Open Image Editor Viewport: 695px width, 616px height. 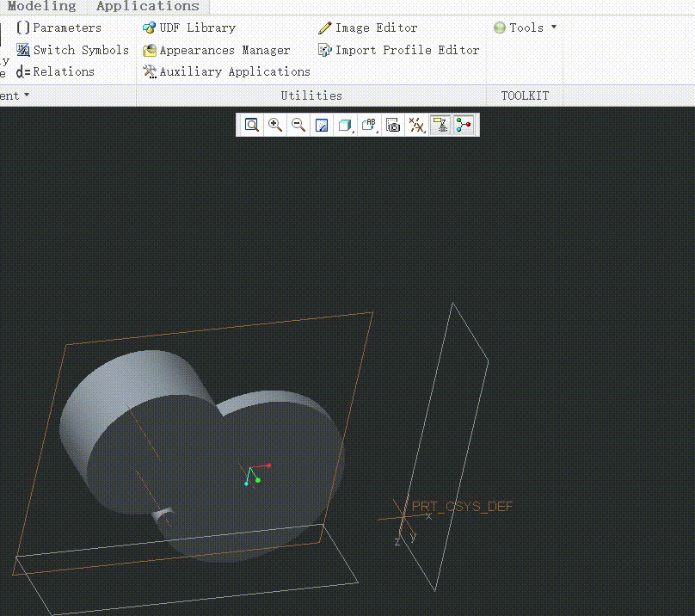[376, 28]
